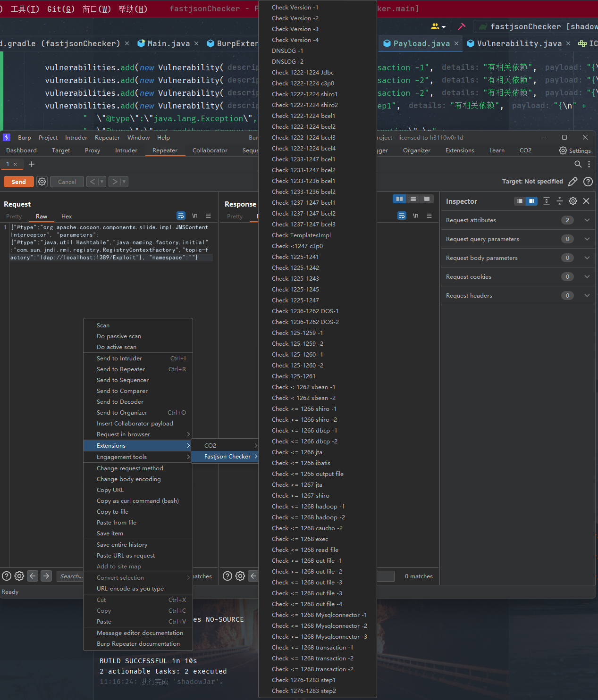Image resolution: width=598 pixels, height=700 pixels.
Task: Add a new Repeater tab with plus icon
Action: 32,164
